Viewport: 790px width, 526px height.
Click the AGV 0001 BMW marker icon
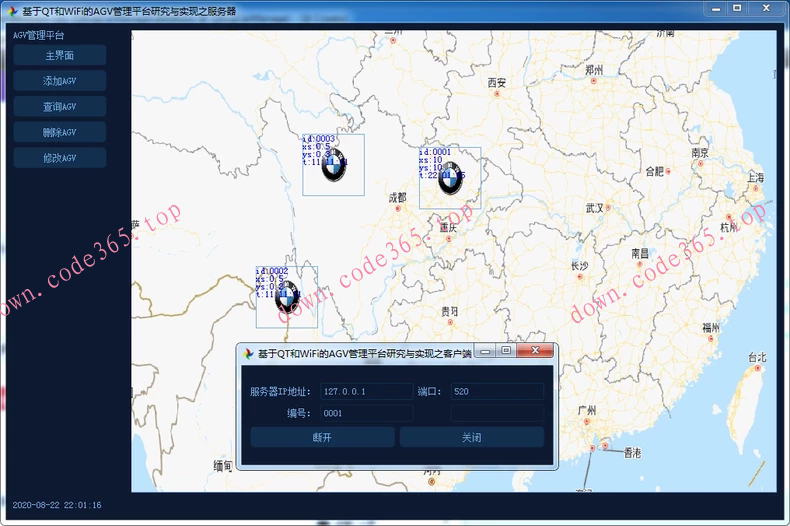(451, 180)
